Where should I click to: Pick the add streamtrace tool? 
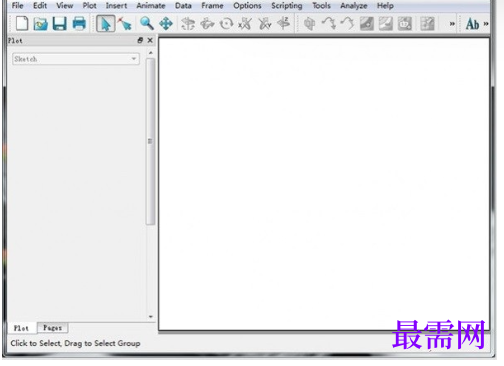point(329,24)
